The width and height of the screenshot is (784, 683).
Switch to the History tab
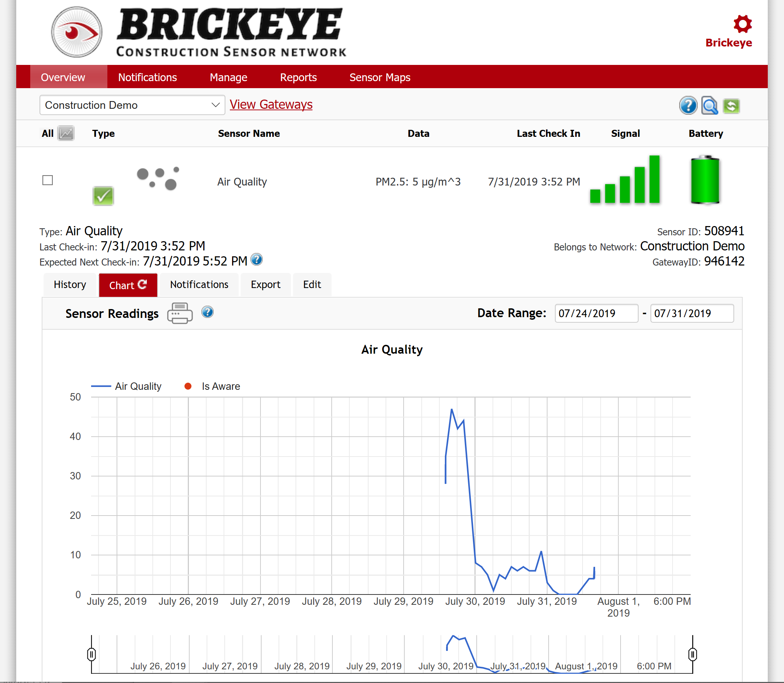pos(70,284)
